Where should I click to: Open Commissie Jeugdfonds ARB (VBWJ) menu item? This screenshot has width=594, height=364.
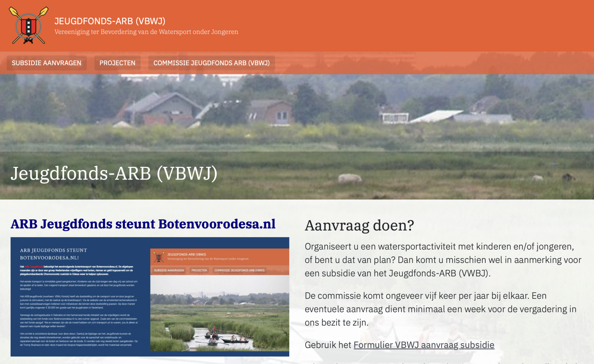pos(211,63)
